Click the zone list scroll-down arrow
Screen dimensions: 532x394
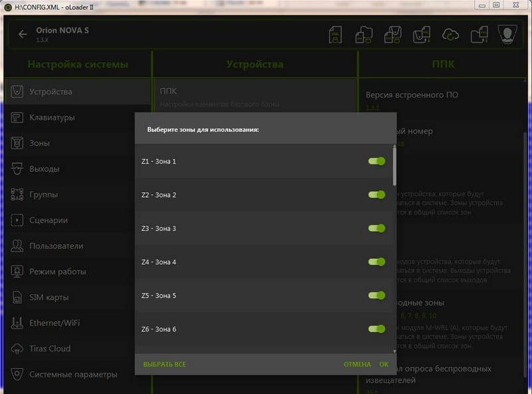394,351
